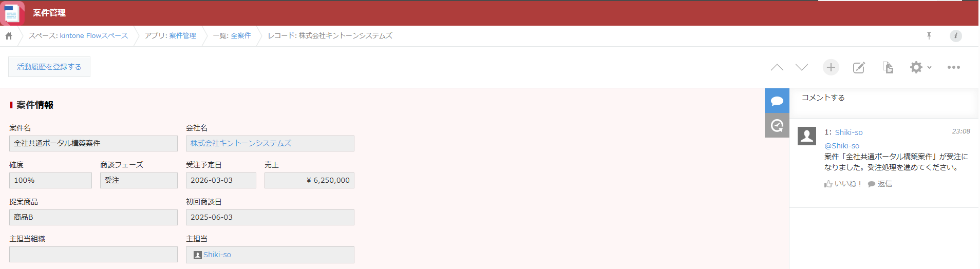Go to previous record arrow

[x=777, y=67]
